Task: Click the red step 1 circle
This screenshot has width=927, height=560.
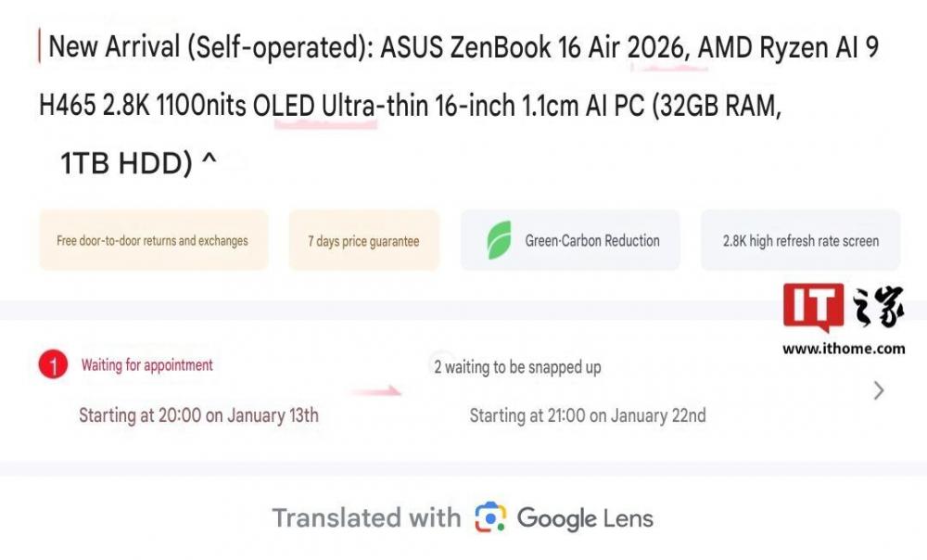Action: [53, 365]
